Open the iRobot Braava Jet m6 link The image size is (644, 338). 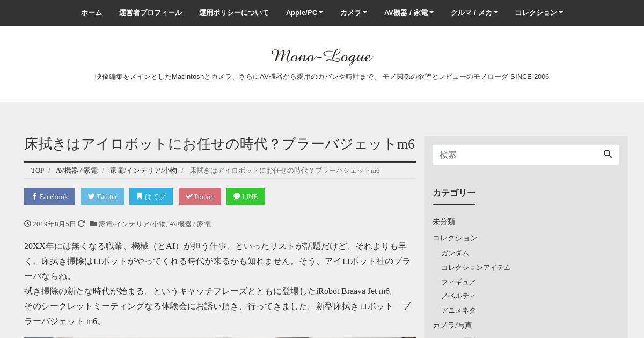pos(353,291)
